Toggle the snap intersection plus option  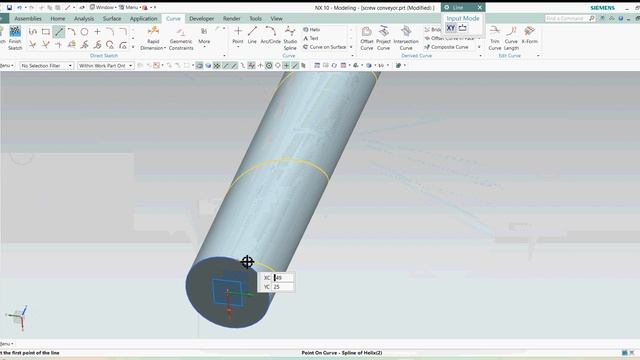[287, 65]
